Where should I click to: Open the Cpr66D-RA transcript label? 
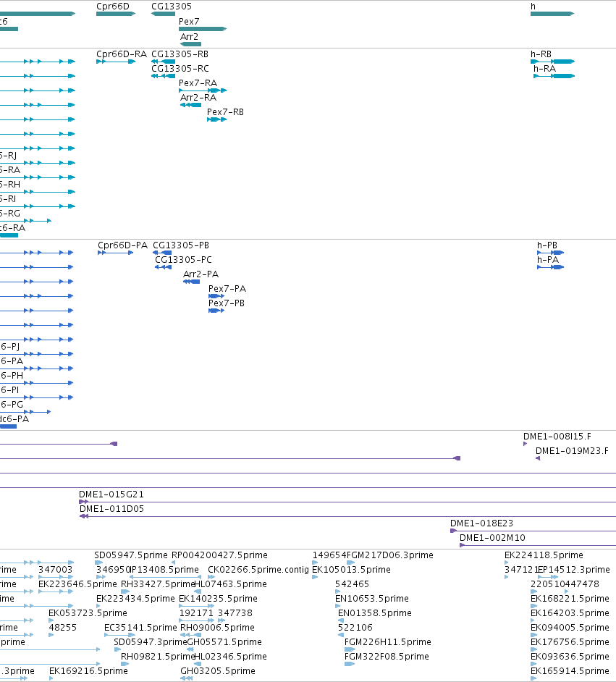122,54
